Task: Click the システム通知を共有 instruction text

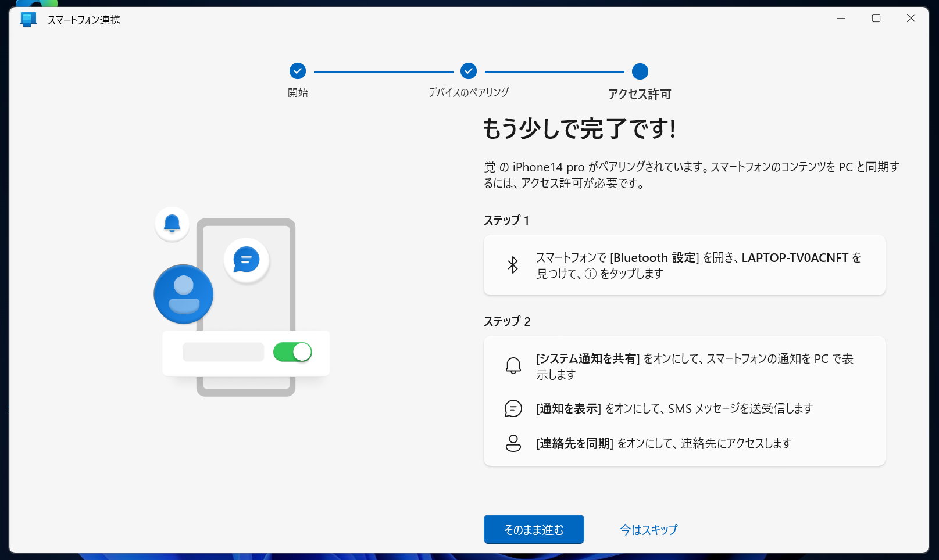Action: pos(695,367)
